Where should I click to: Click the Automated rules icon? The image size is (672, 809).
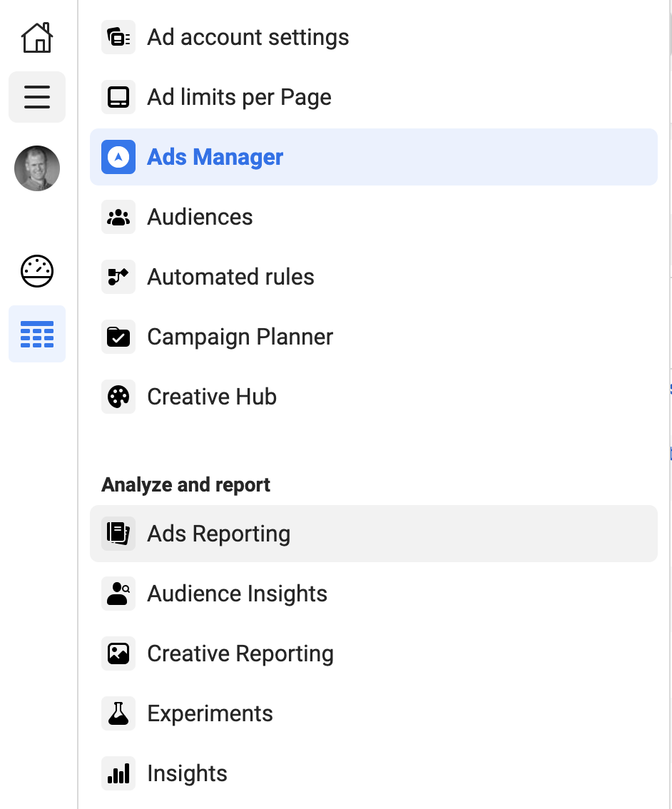tap(118, 277)
